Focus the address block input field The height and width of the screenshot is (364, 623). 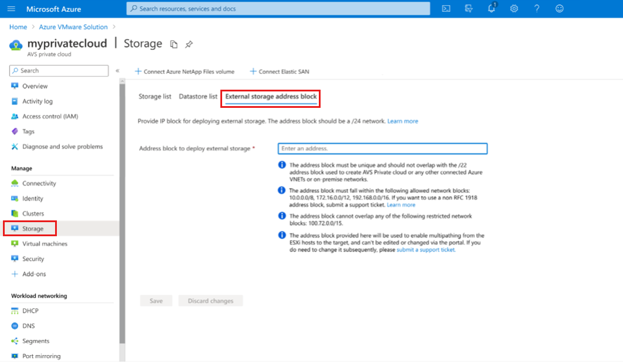(383, 149)
